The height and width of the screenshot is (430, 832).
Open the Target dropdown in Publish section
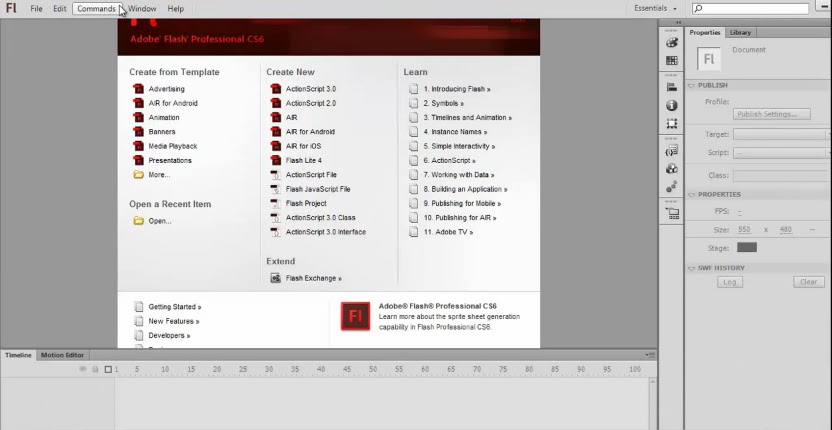pos(781,134)
